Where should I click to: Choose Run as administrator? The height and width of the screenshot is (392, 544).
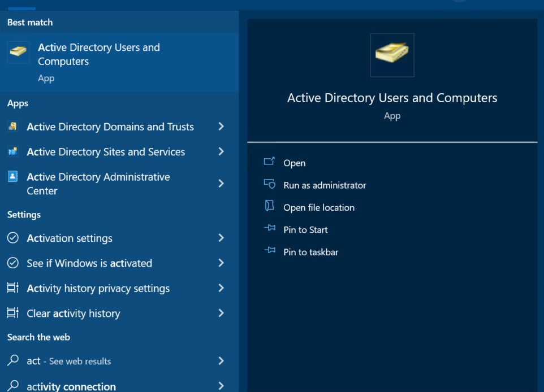pos(325,185)
